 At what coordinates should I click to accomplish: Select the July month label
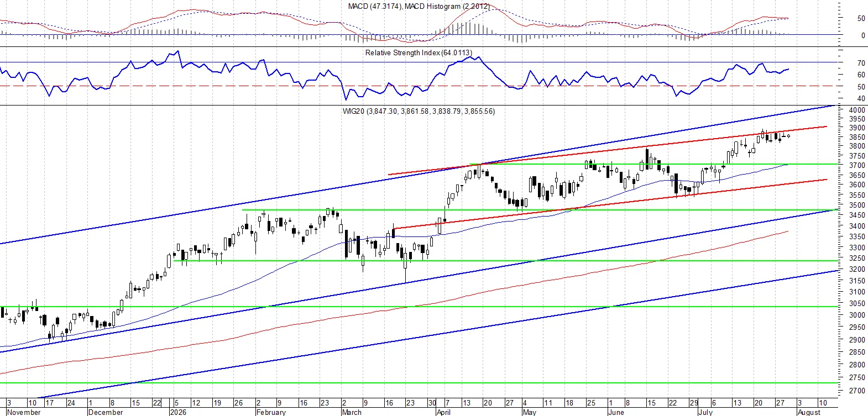pos(705,412)
